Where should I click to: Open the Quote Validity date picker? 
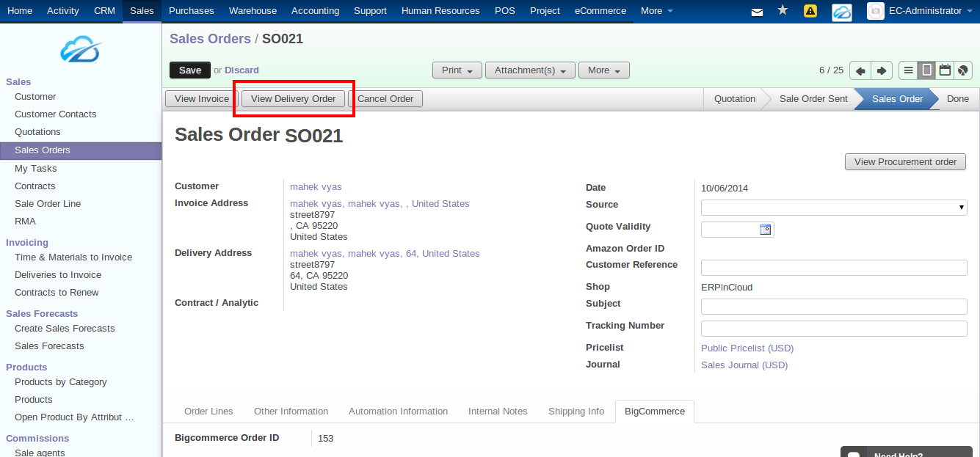(766, 229)
